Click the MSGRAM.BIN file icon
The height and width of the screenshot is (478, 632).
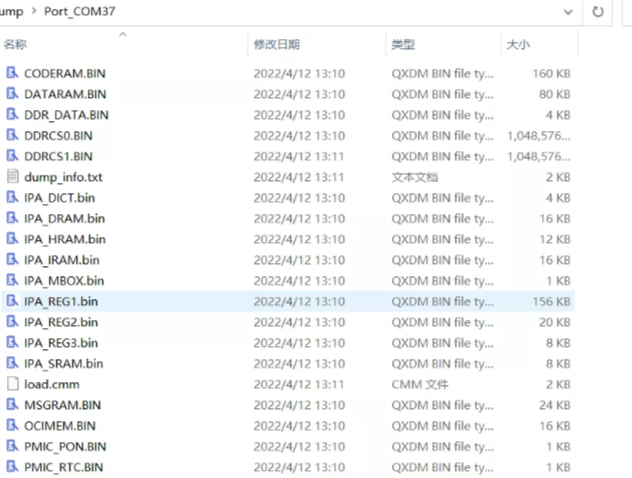click(12, 405)
